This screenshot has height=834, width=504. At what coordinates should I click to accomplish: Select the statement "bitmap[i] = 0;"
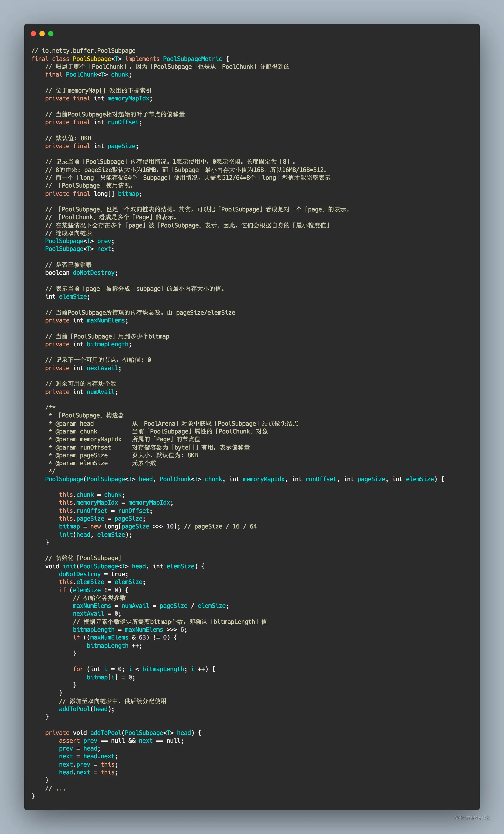click(111, 677)
